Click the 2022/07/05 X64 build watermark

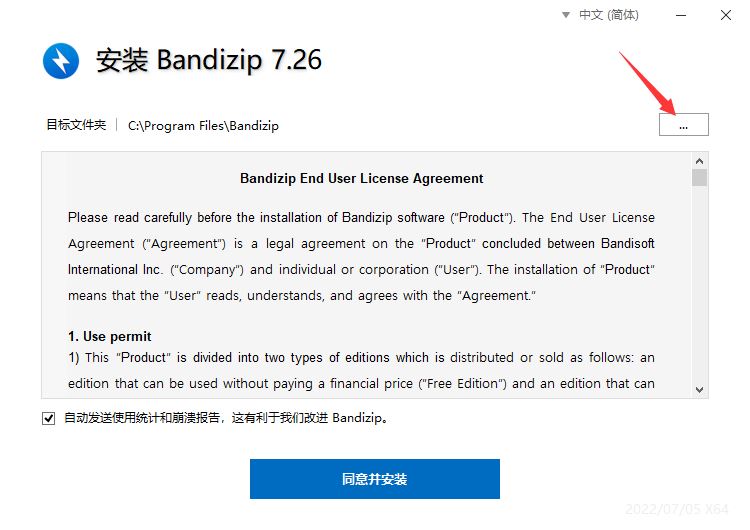tap(676, 509)
